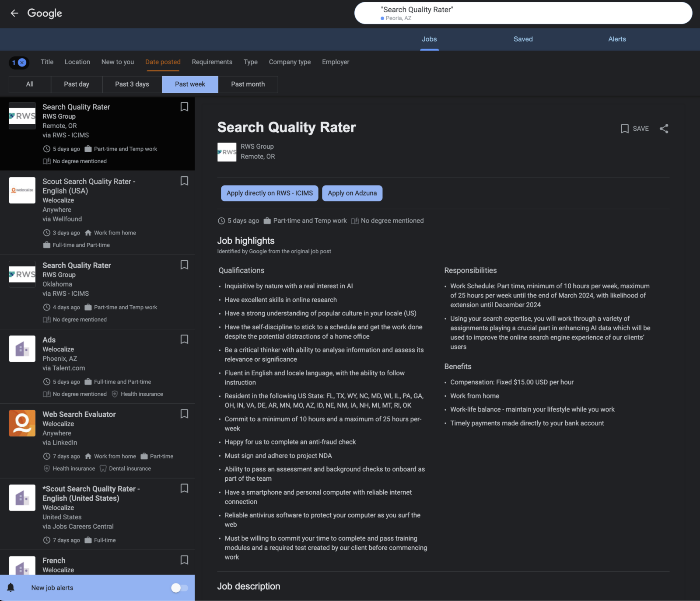700x601 pixels.
Task: Click the job search box
Action: point(523,13)
